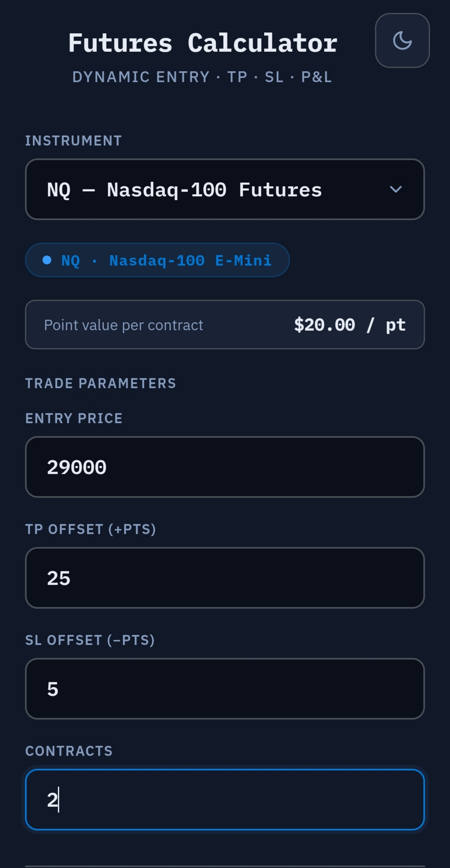Focus the TP Offset field showing 25
Screen dimensions: 450x868
[225, 578]
